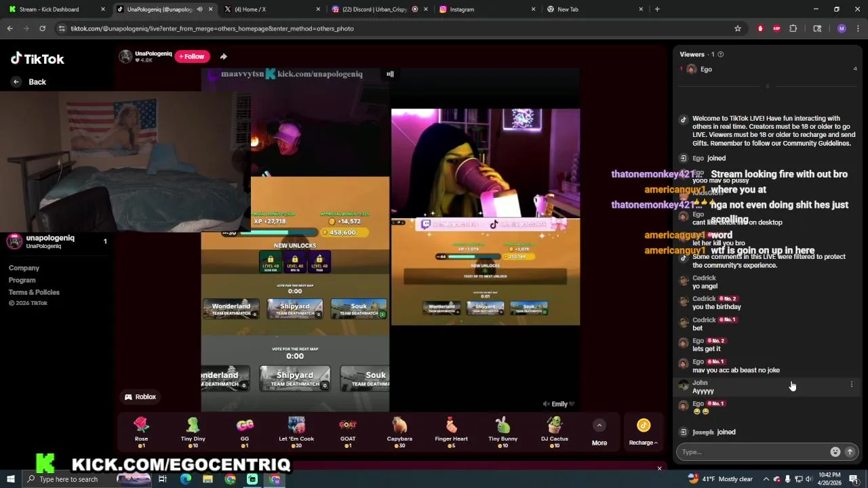Open Cedric's profile from 'yo angel' comment
The height and width of the screenshot is (488, 868).
pos(704,278)
